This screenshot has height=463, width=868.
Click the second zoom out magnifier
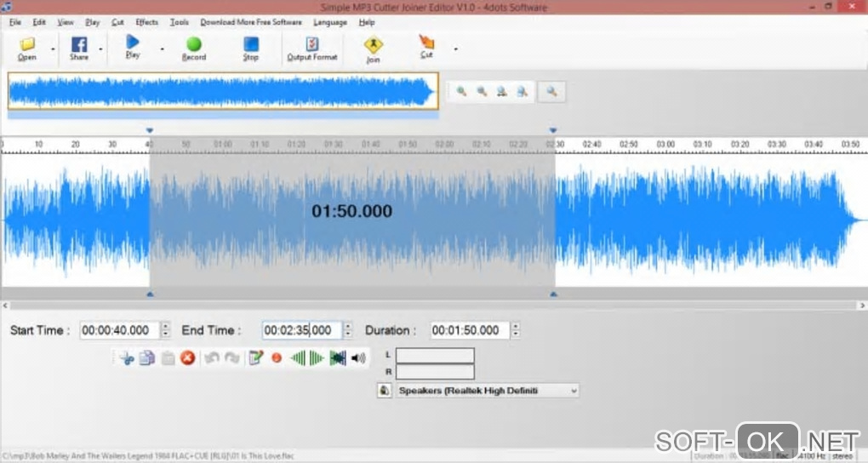(482, 91)
